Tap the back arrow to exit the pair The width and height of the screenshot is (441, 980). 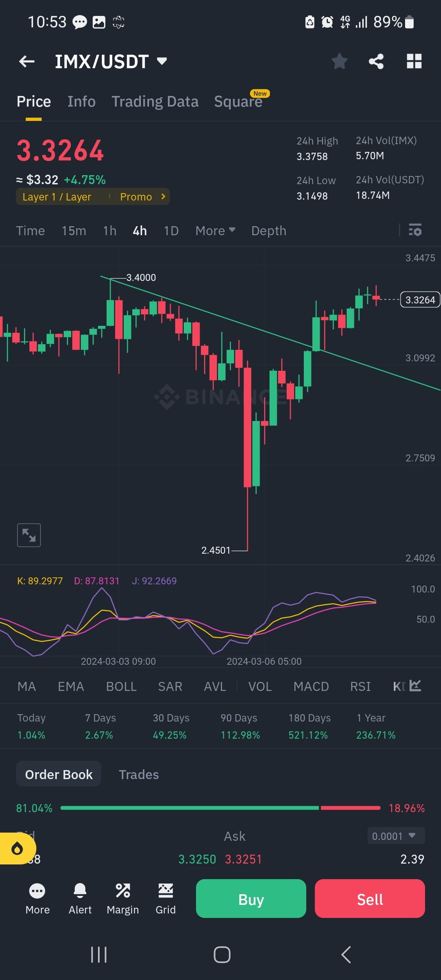[x=26, y=61]
